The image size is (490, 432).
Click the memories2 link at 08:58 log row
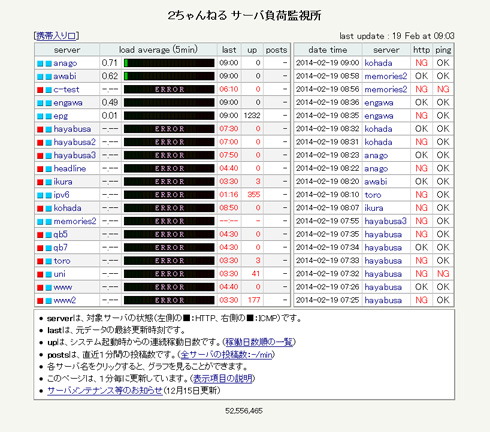386,76
